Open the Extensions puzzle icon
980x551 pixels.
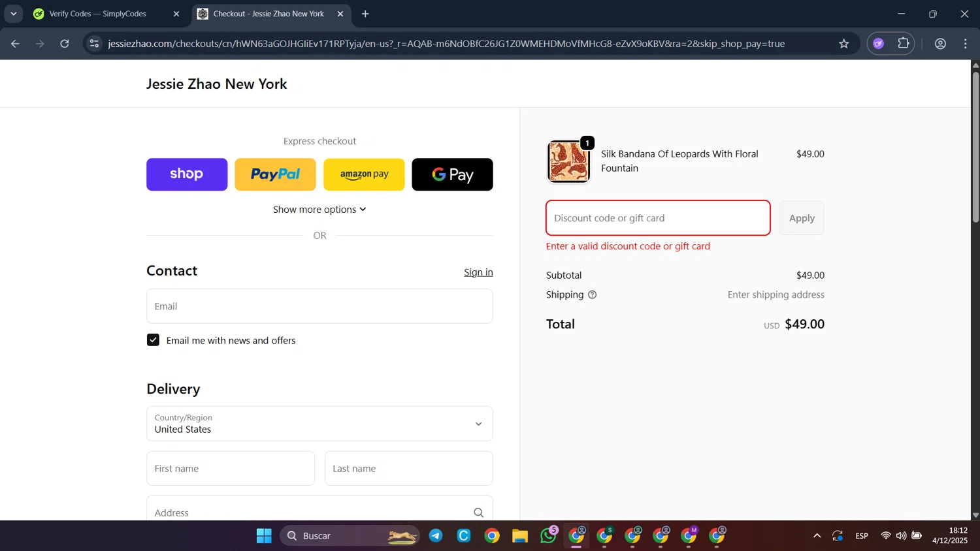point(904,44)
